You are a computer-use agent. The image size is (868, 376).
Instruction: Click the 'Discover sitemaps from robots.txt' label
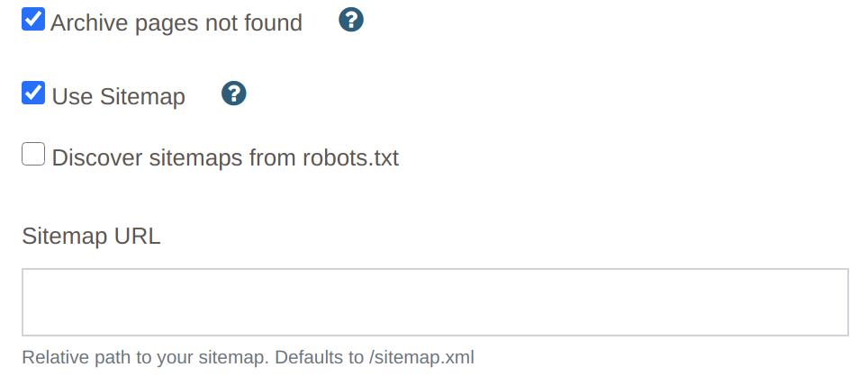[x=225, y=157]
